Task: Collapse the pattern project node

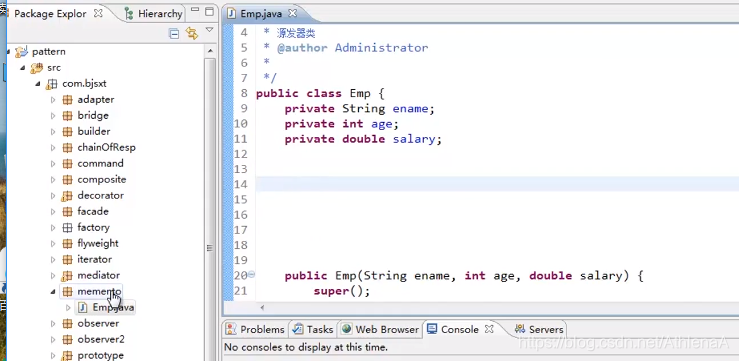Action: [x=8, y=51]
